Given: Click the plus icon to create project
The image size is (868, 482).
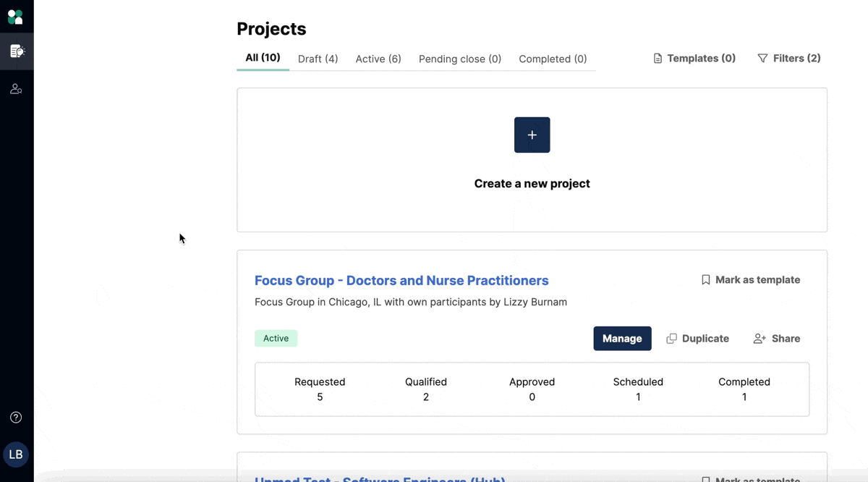Looking at the screenshot, I should (532, 135).
